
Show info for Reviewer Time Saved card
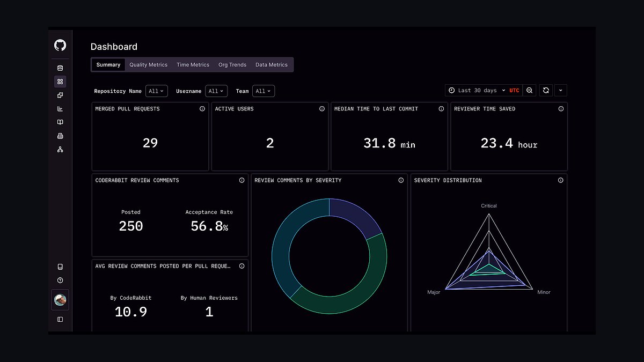(561, 109)
